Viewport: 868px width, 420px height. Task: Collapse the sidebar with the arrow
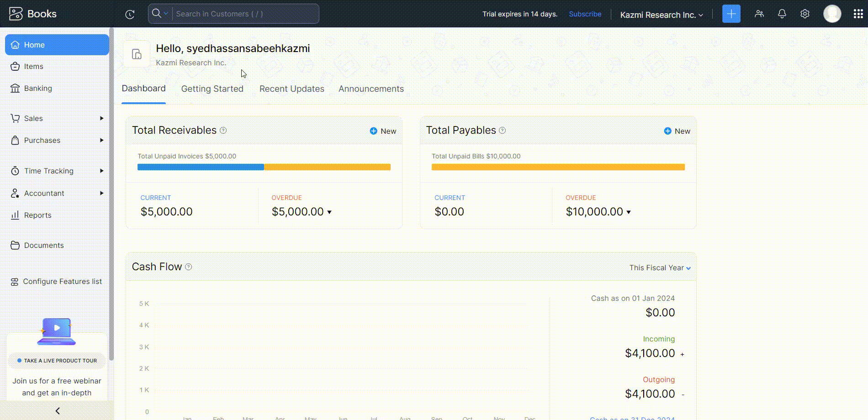57,411
